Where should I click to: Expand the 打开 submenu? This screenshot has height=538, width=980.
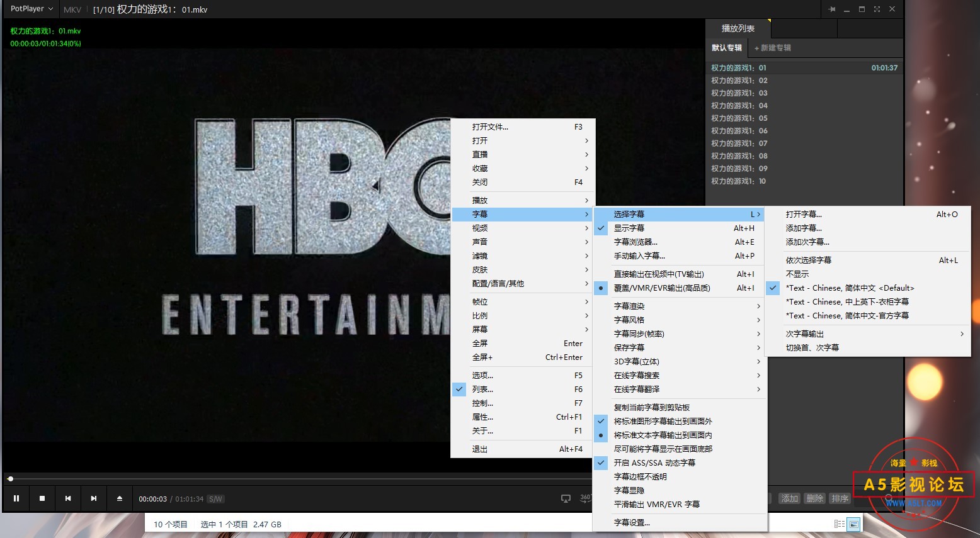[x=523, y=140]
